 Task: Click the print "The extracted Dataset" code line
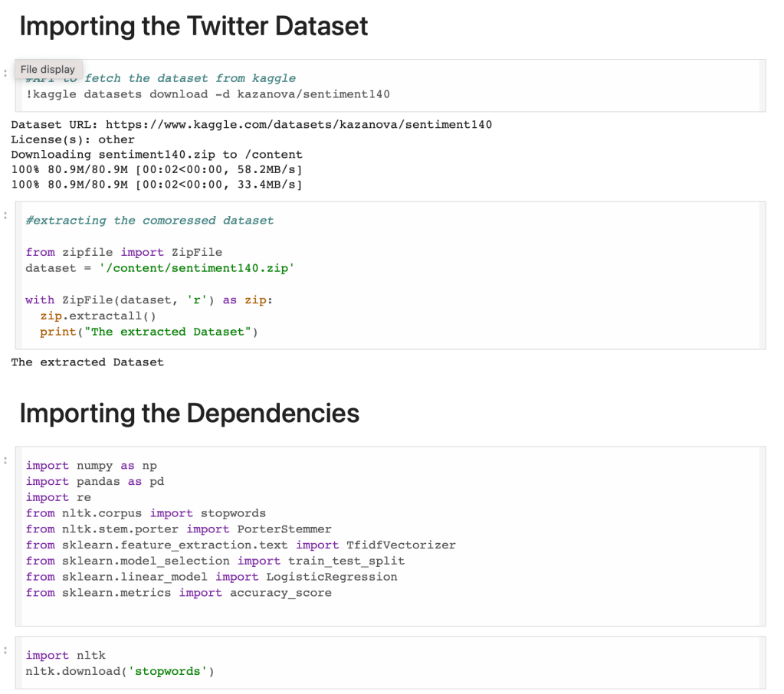149,332
